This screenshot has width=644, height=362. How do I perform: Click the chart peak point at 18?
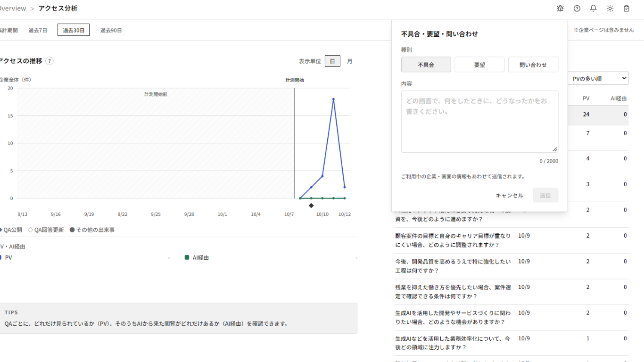333,99
